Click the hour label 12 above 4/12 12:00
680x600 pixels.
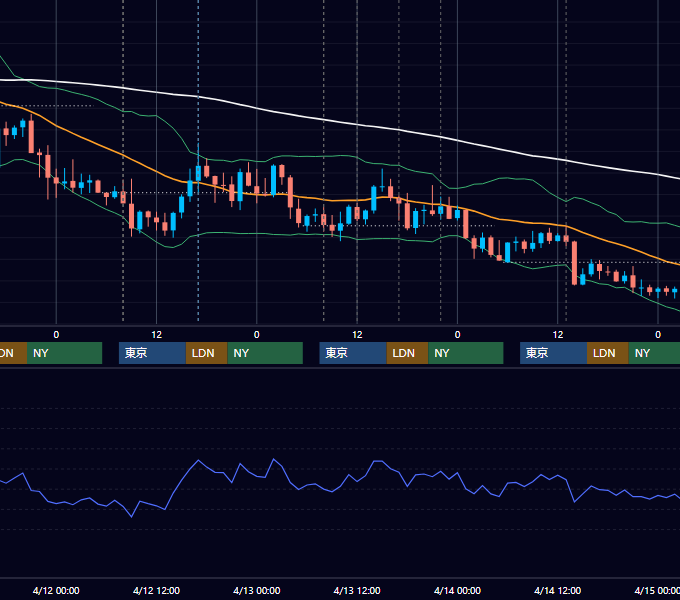(x=156, y=335)
